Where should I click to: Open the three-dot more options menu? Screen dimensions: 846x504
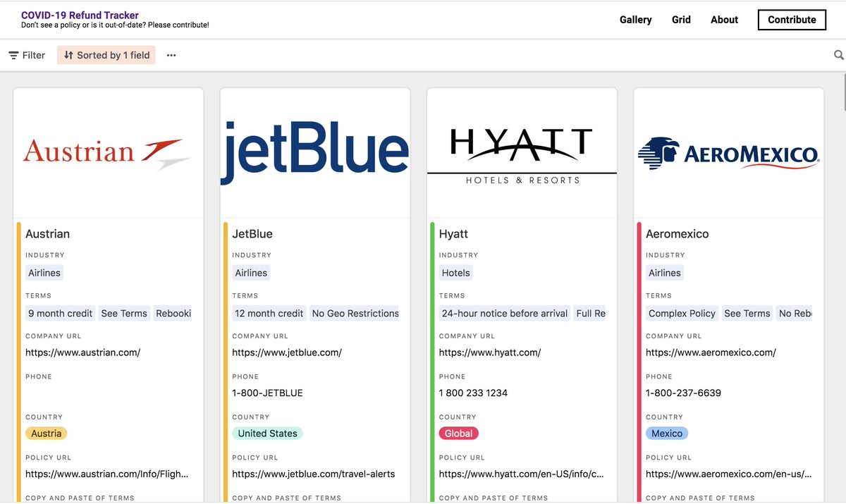(171, 55)
